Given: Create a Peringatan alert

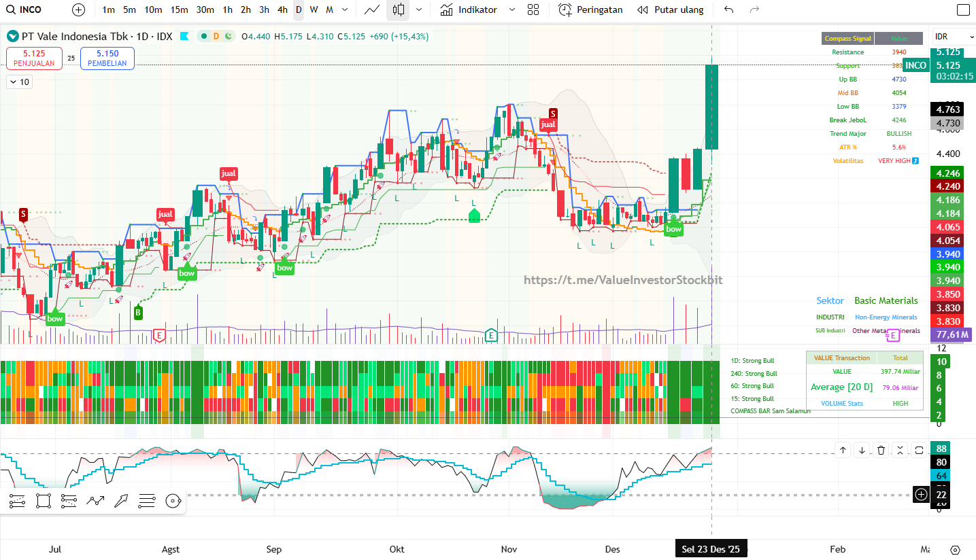Looking at the screenshot, I should click(x=591, y=10).
